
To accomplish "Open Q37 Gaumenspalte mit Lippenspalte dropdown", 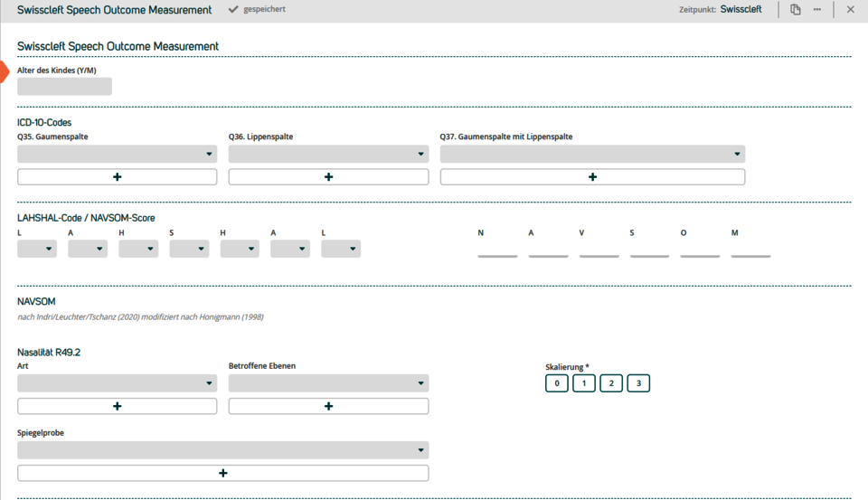I will tap(592, 155).
